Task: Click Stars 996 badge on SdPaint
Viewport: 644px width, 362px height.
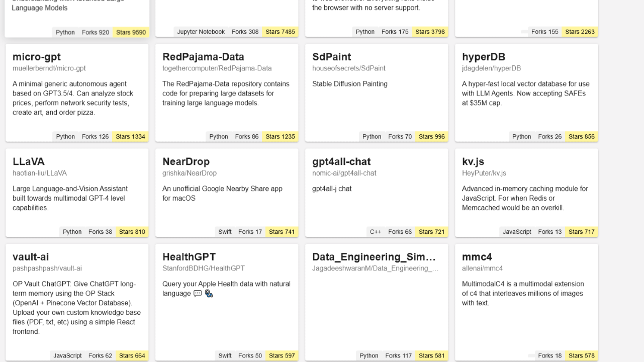Action: (432, 137)
